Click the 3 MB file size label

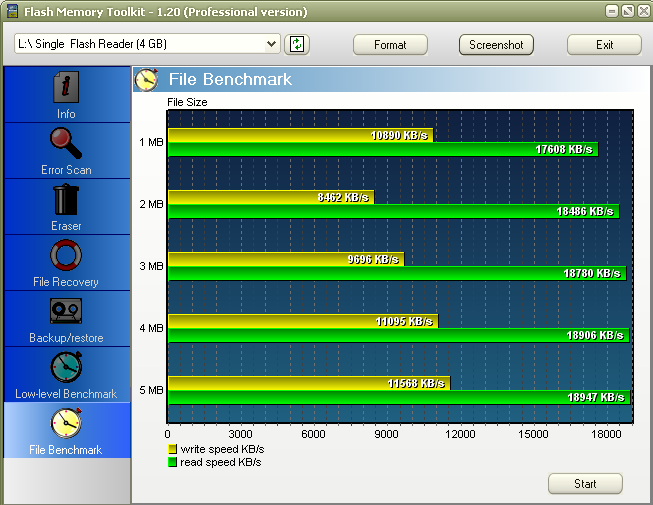coord(151,266)
